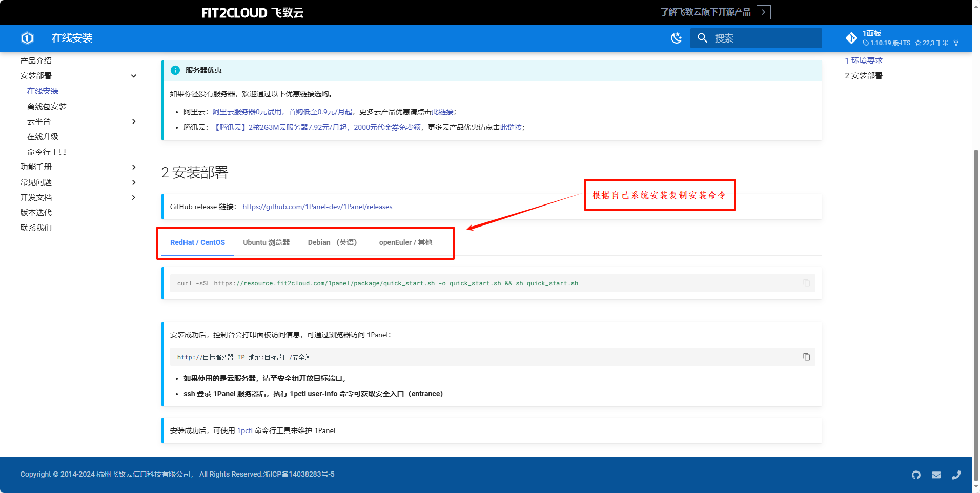Open 在线安装 sidebar page
This screenshot has width=980, height=493.
43,91
